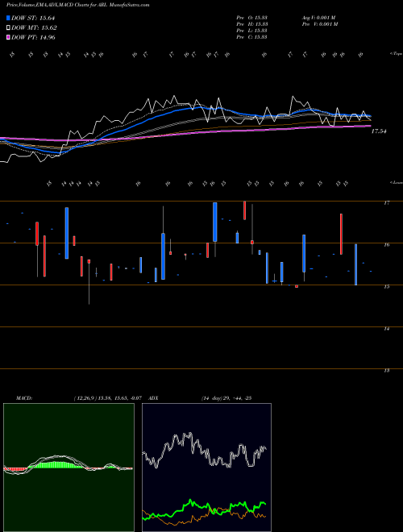Click the 16 price axis label
403x532 pixels.
[x=386, y=244]
